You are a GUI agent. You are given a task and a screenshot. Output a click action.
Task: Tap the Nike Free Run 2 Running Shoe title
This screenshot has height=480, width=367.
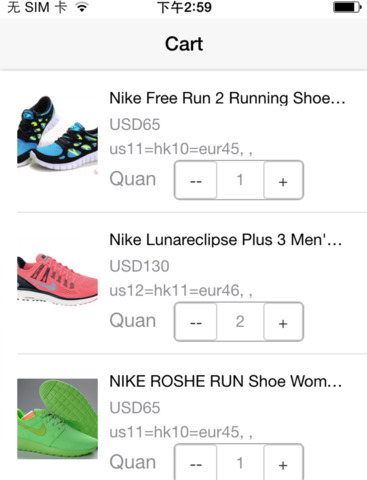(227, 98)
